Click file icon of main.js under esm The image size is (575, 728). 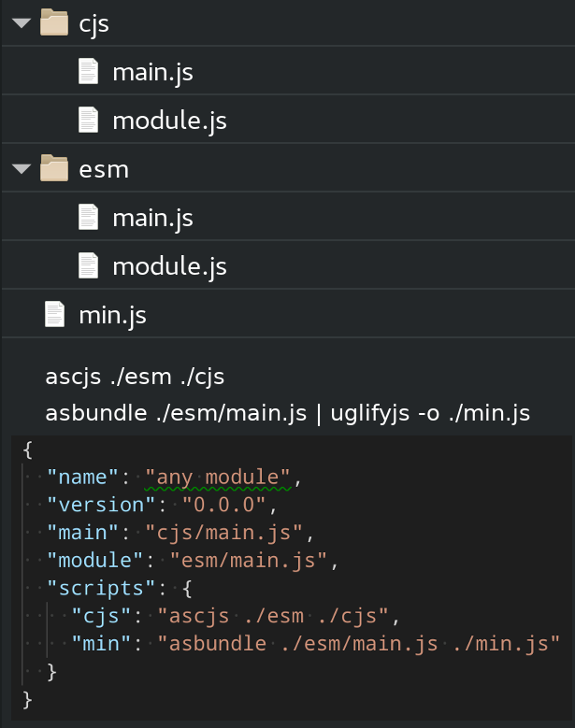click(88, 218)
